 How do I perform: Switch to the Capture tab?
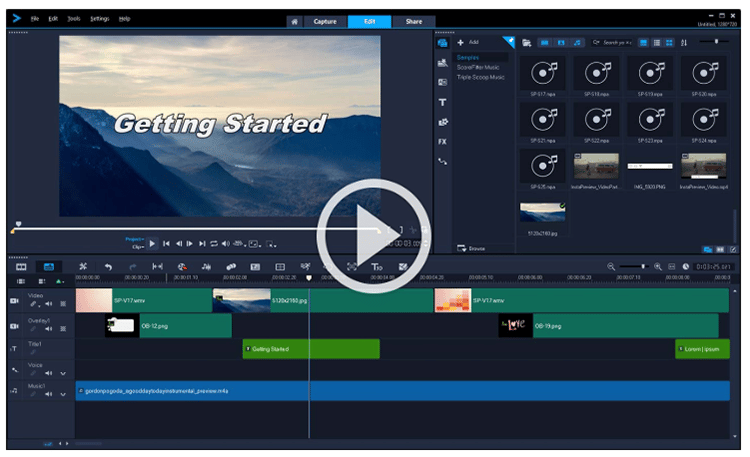[325, 21]
